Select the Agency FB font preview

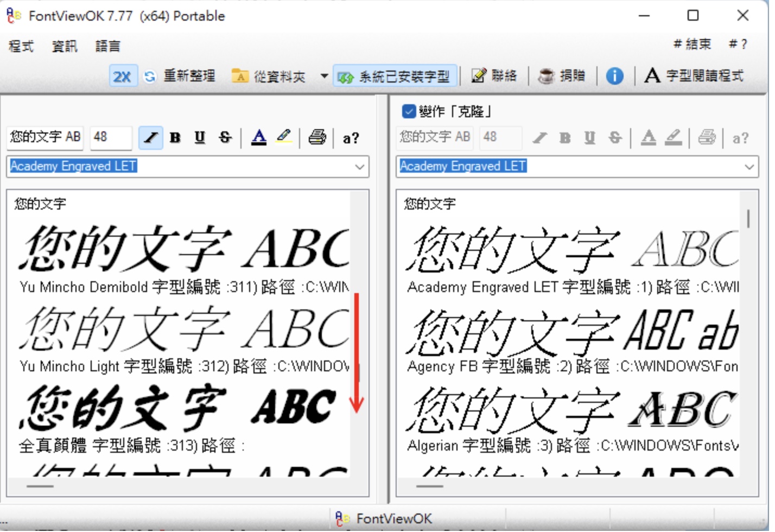[x=573, y=329]
